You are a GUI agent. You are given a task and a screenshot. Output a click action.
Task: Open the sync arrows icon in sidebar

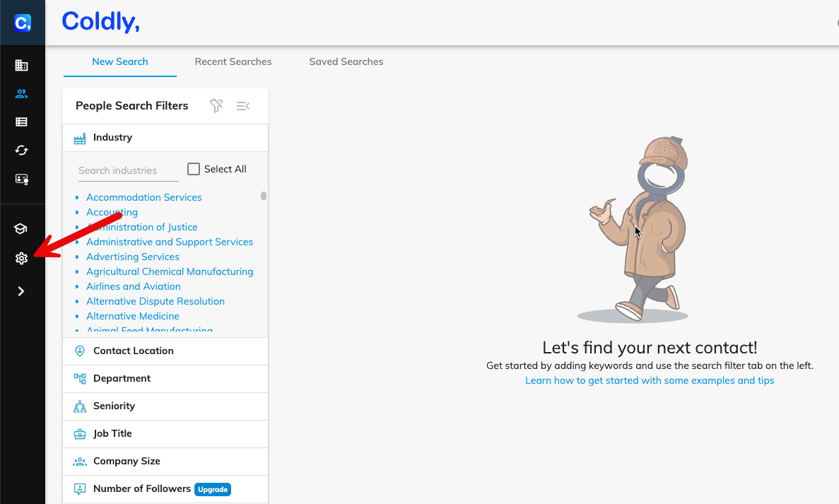coord(21,151)
